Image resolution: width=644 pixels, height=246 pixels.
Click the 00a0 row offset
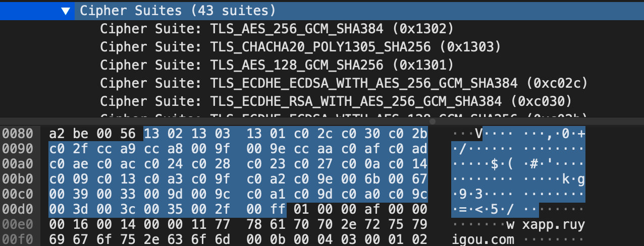point(18,164)
